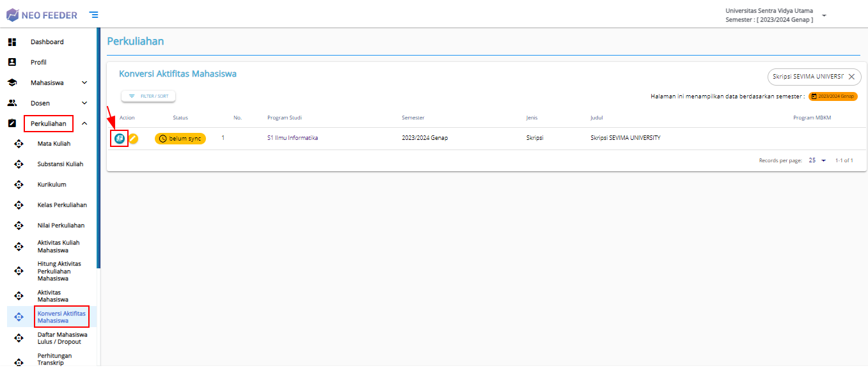
Task: Click the icon beside Nilai Perkuliahan
Action: coord(19,226)
